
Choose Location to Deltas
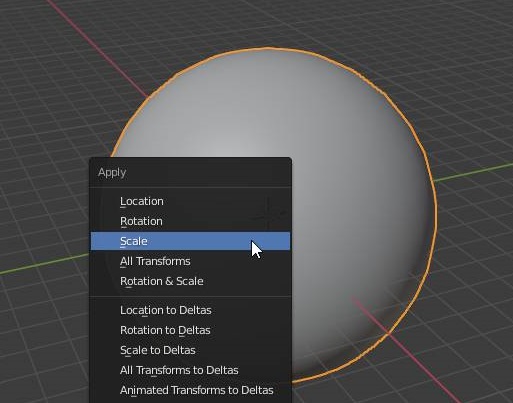pyautogui.click(x=190, y=310)
